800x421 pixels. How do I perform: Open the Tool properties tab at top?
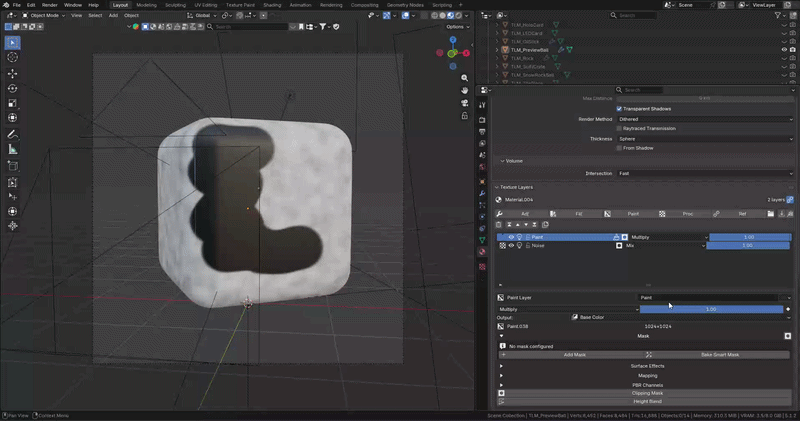[x=482, y=105]
